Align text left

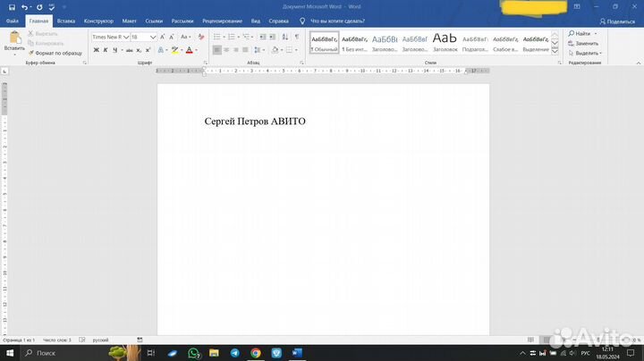[216, 50]
